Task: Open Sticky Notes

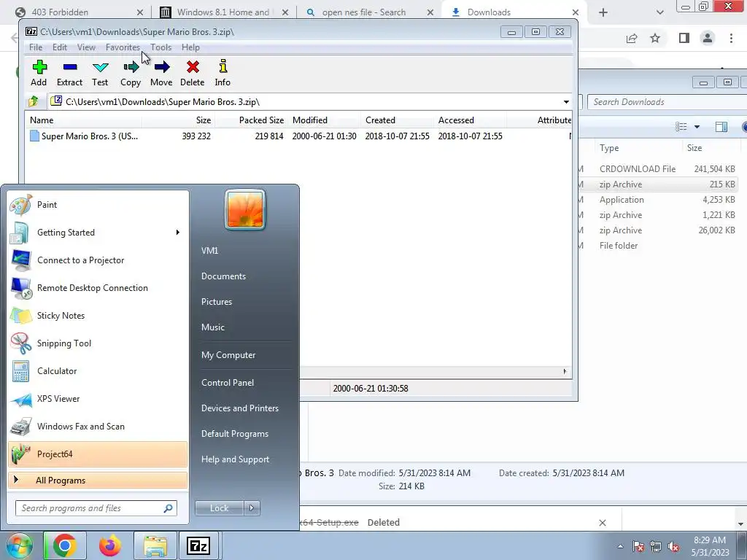Action: coord(98,315)
